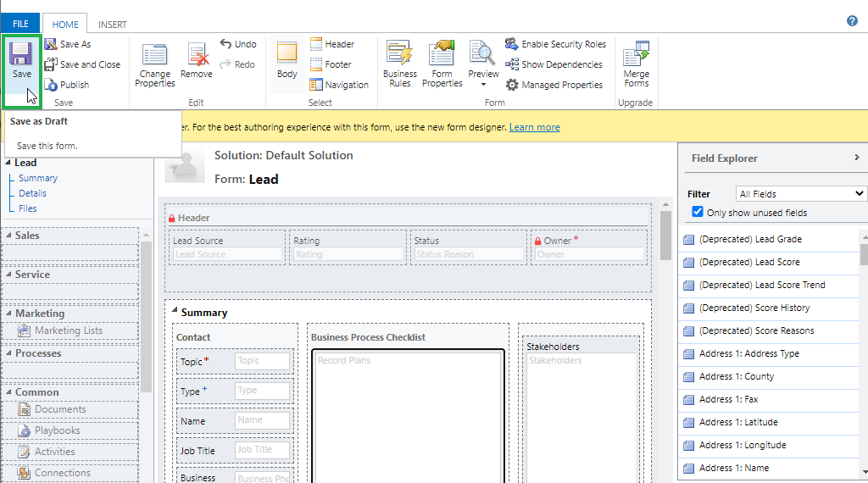Open the Preview dropdown menu
868x483 pixels.
482,84
